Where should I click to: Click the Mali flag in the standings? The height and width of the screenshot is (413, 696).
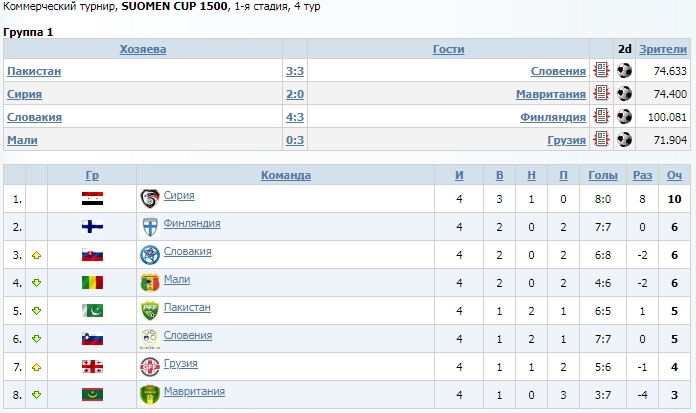[x=93, y=283]
